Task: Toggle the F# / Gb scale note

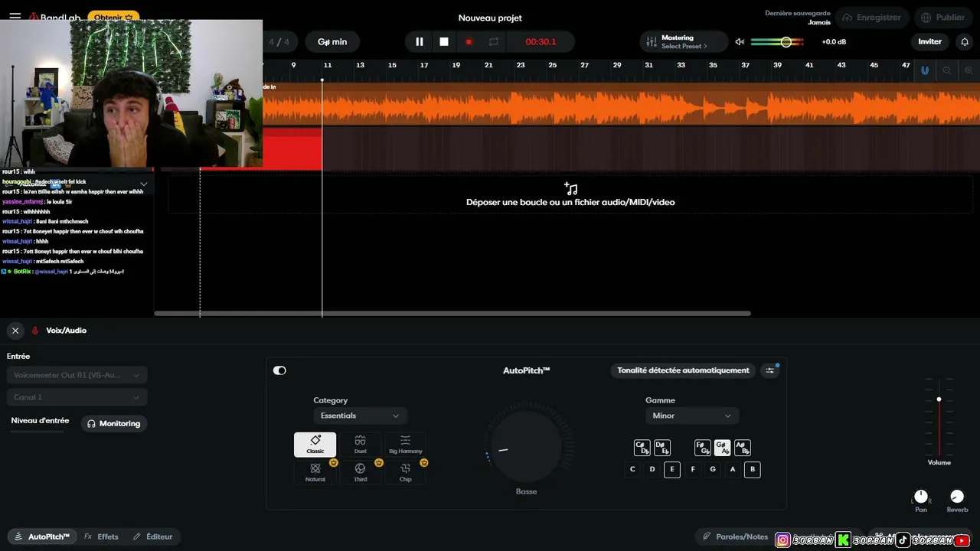Action: tap(702, 448)
